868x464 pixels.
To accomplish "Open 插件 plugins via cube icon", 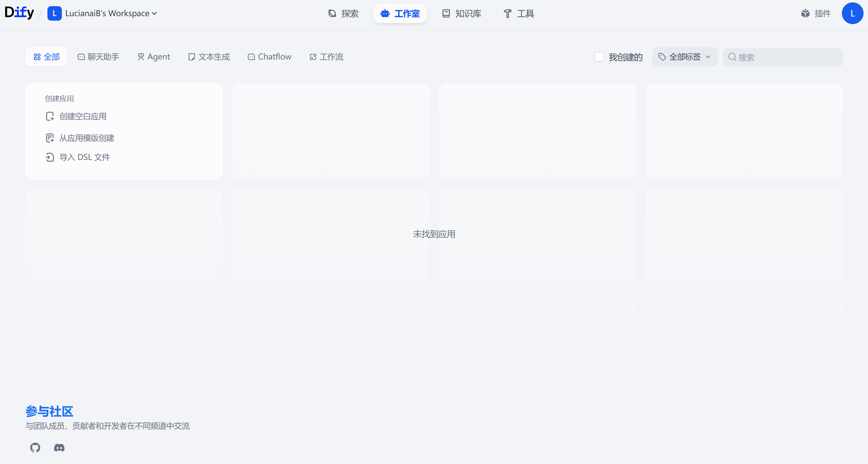I will tap(805, 13).
